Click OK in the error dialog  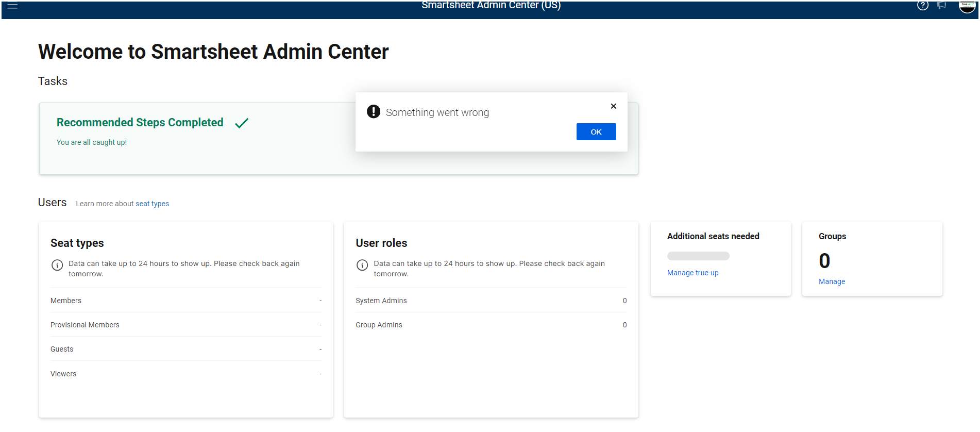tap(596, 132)
